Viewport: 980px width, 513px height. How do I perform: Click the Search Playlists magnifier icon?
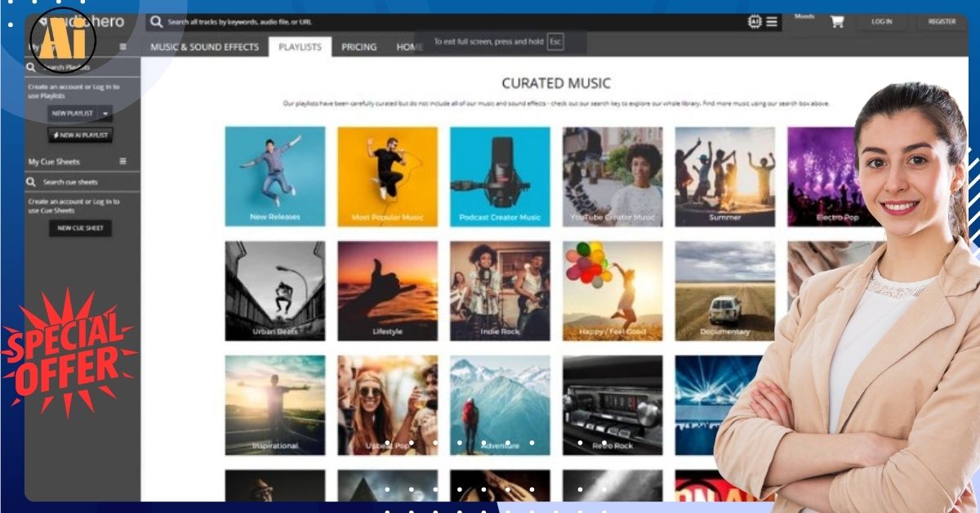(x=31, y=68)
